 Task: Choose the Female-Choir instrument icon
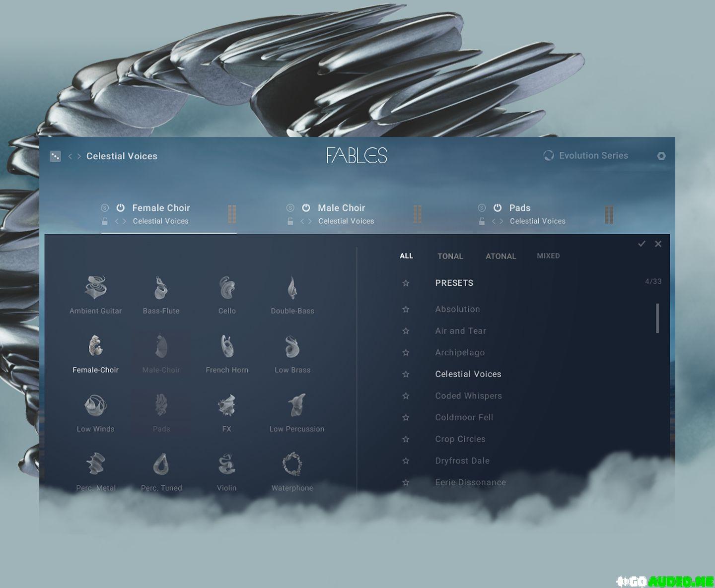click(x=95, y=346)
